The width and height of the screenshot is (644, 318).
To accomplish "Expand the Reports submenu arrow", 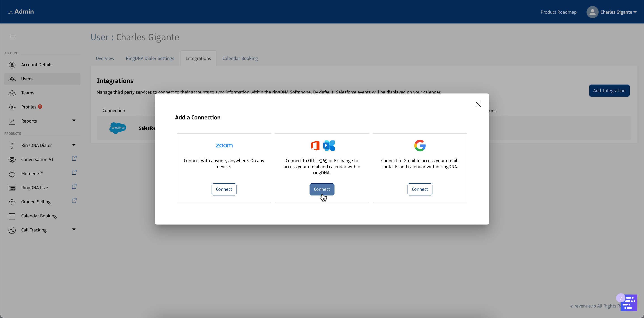I will [74, 121].
